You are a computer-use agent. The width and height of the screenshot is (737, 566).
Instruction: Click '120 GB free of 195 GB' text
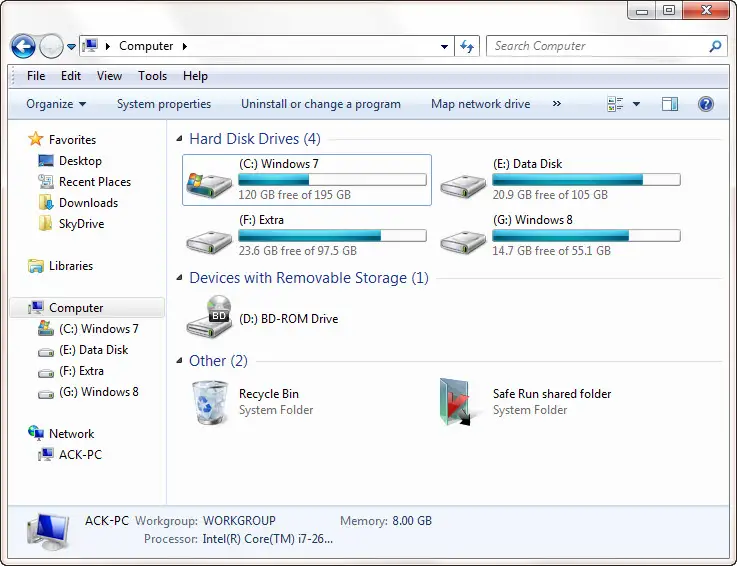(x=295, y=195)
